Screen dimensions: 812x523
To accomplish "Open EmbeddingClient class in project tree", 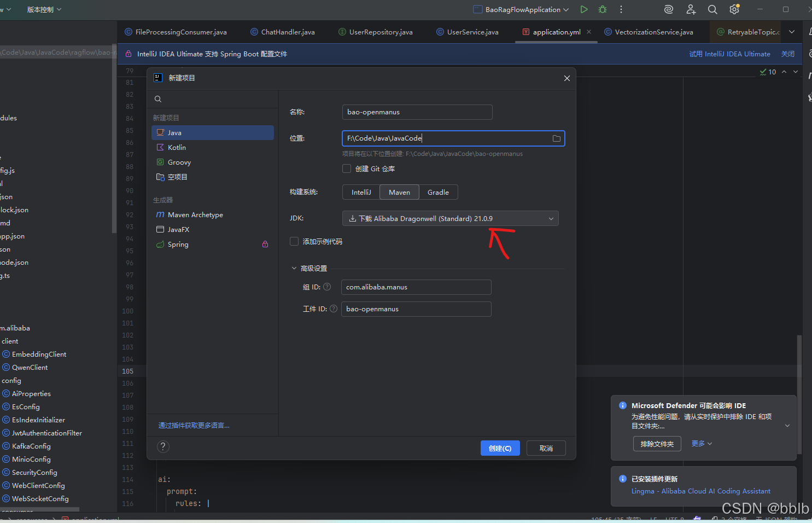I will (x=34, y=354).
